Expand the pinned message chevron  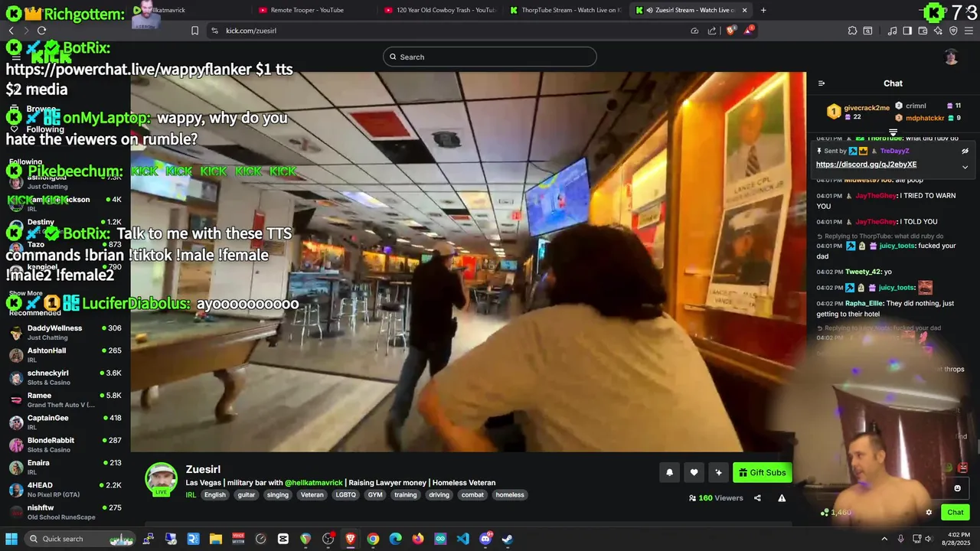pos(965,167)
